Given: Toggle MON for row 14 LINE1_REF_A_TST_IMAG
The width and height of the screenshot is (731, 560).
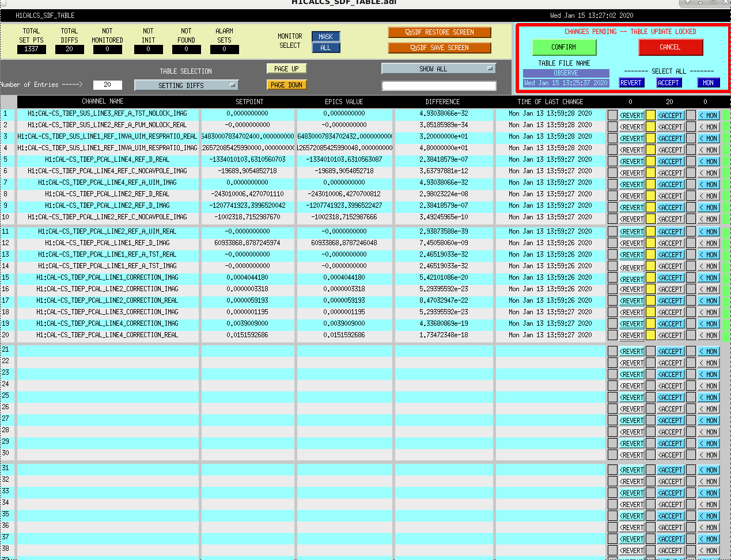Looking at the screenshot, I should pos(709,266).
